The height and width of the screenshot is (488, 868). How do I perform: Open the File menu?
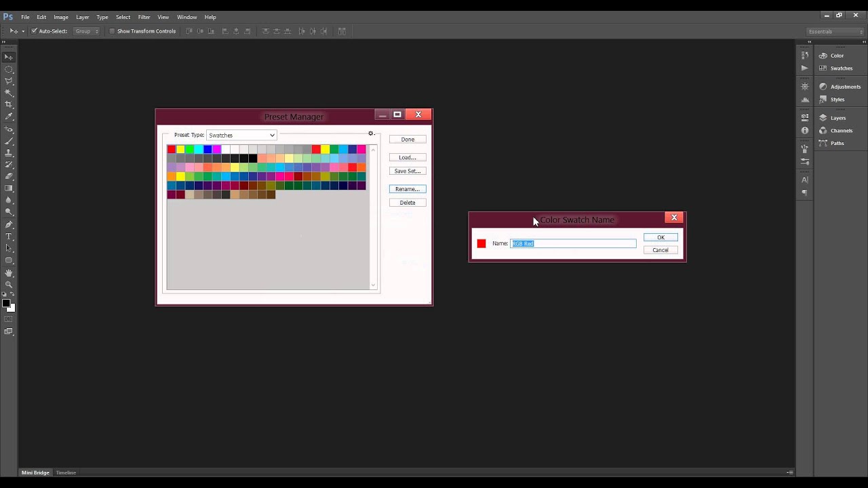coord(25,17)
